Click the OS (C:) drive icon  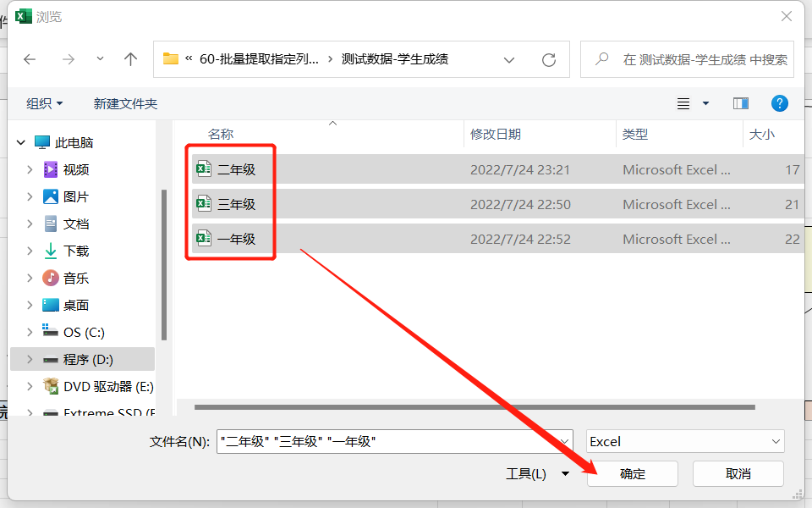pos(50,330)
